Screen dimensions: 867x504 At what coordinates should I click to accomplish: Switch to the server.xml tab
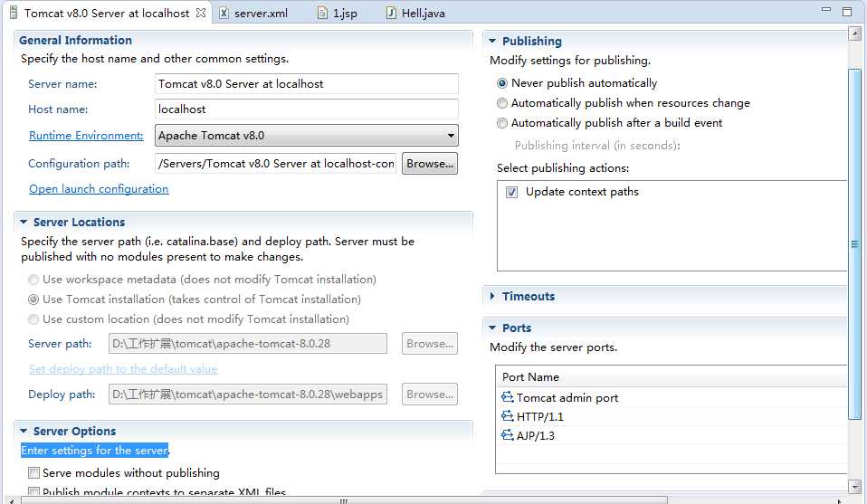point(253,13)
